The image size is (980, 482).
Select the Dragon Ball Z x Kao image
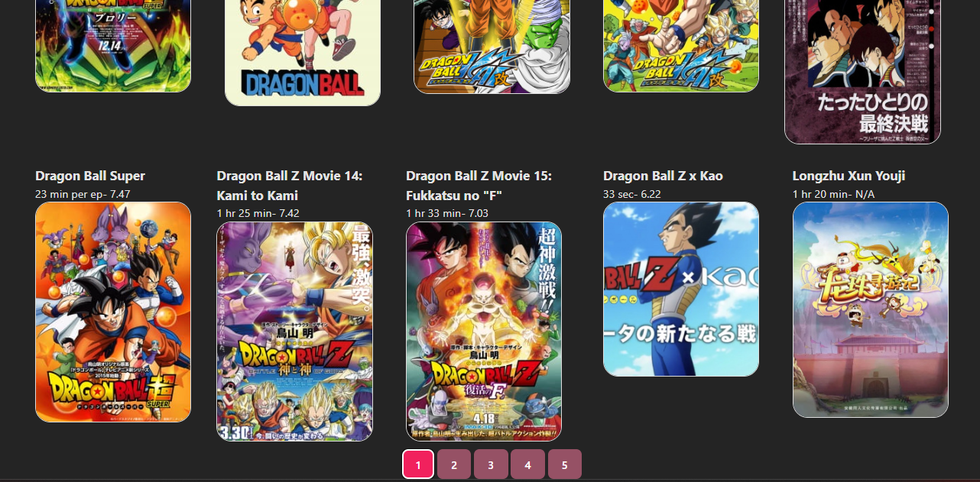pos(681,289)
